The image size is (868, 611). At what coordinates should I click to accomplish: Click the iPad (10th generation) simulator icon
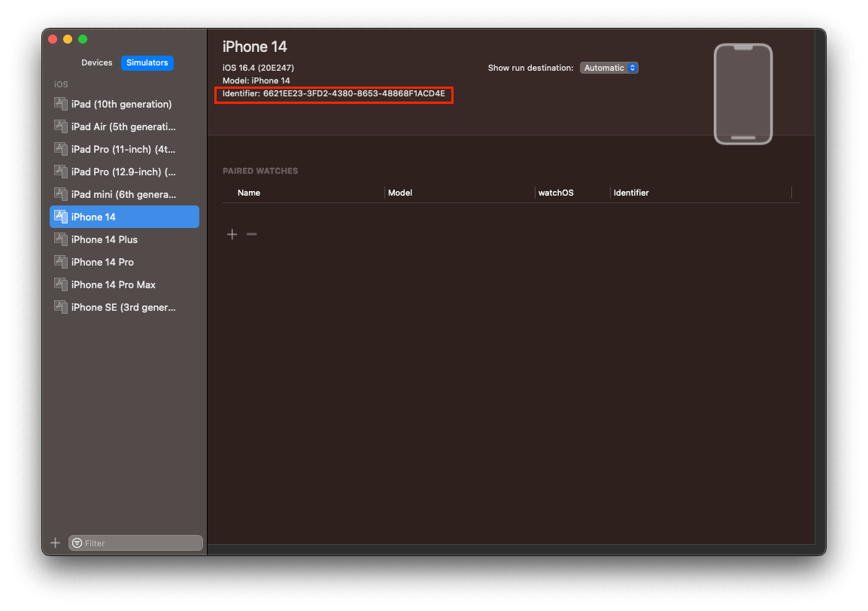[x=61, y=104]
